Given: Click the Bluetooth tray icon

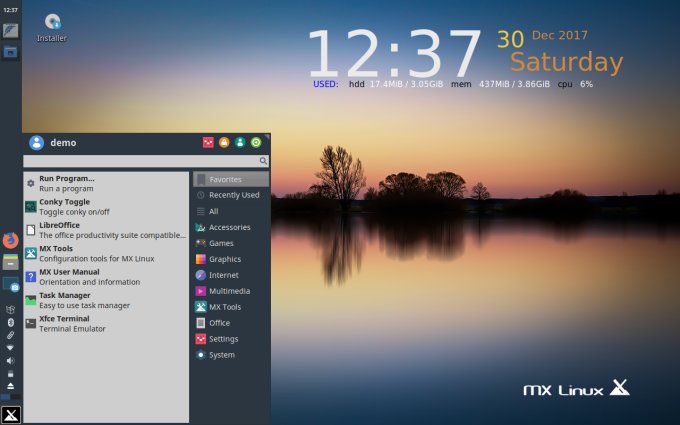Looking at the screenshot, I should (10, 322).
